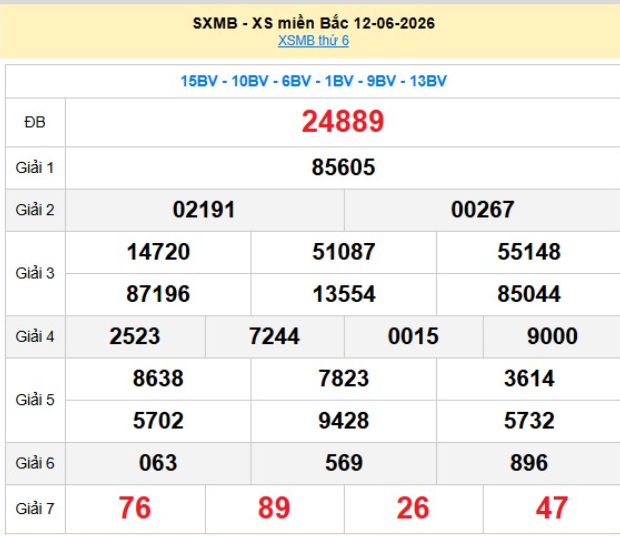Select third prize number 55148
620x536 pixels.
click(x=529, y=251)
